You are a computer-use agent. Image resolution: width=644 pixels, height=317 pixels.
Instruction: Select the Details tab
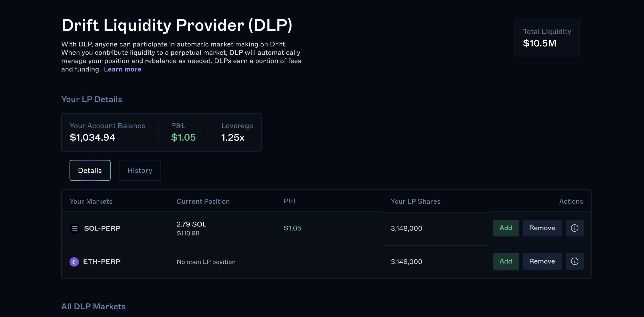(x=90, y=170)
